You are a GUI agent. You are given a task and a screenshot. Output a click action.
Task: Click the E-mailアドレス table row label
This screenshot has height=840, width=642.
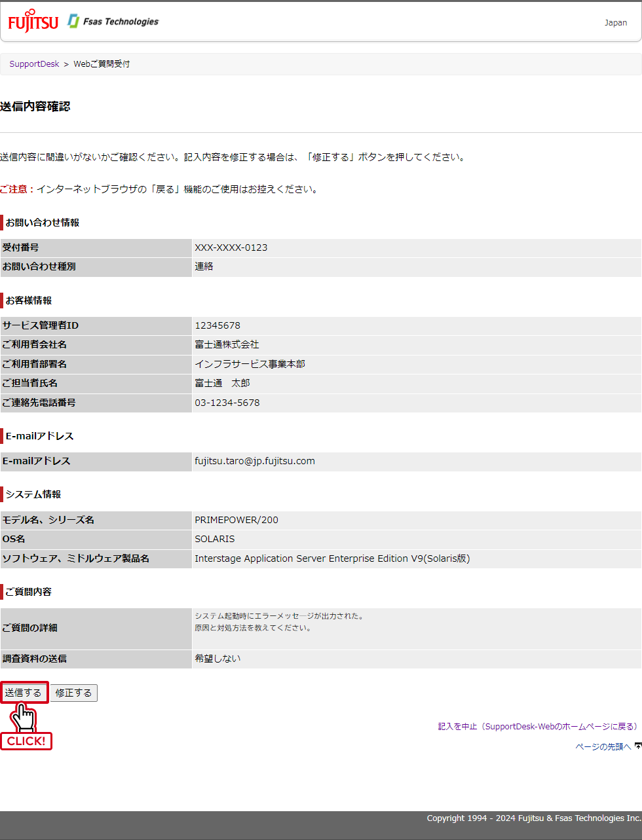(x=36, y=461)
